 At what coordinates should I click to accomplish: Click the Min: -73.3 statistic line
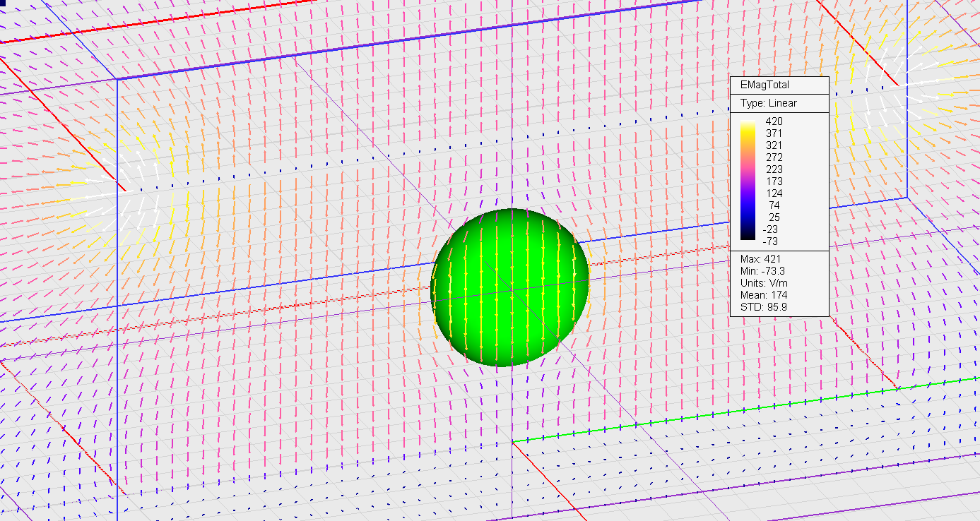[762, 271]
